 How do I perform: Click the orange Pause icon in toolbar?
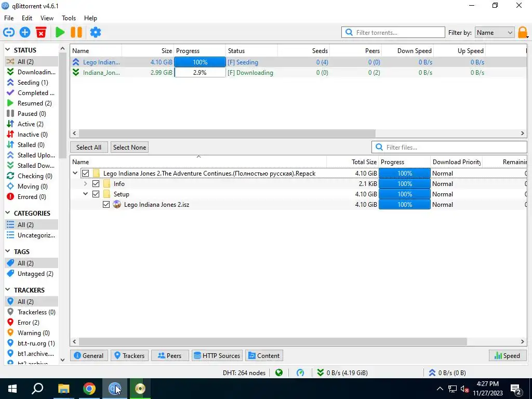click(x=76, y=32)
